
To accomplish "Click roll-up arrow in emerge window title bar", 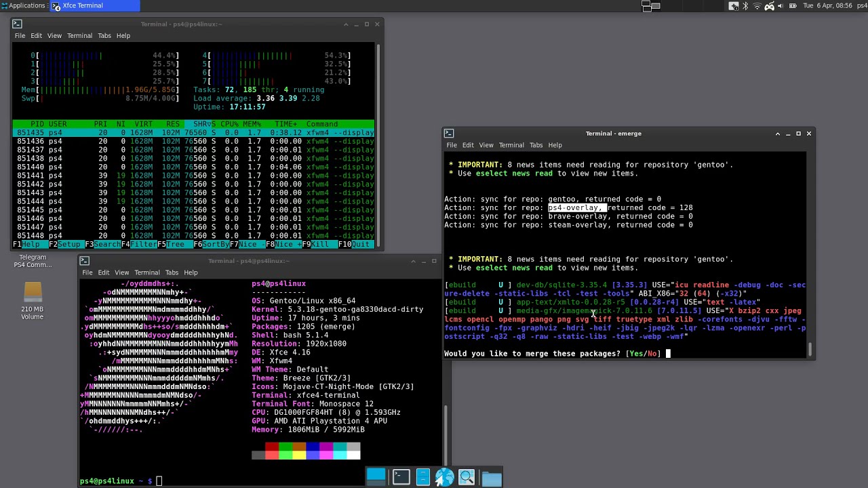I will (x=778, y=134).
